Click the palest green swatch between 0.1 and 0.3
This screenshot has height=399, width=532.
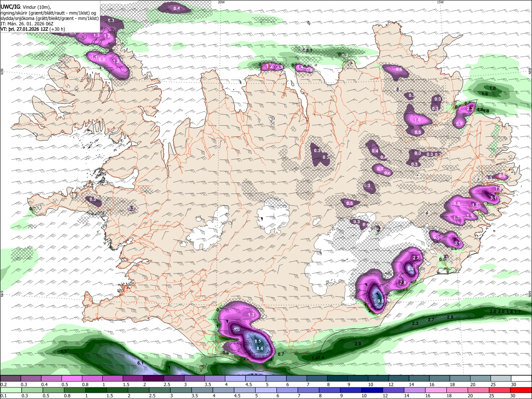tap(10, 390)
